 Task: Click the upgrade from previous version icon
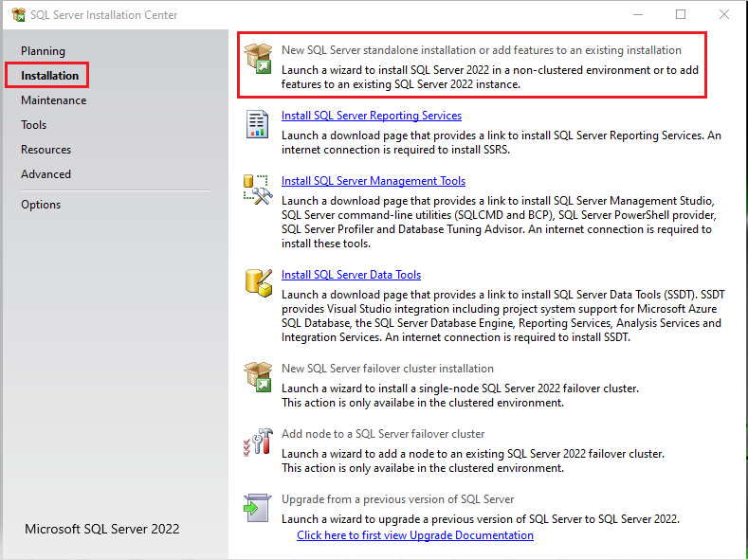pos(258,508)
